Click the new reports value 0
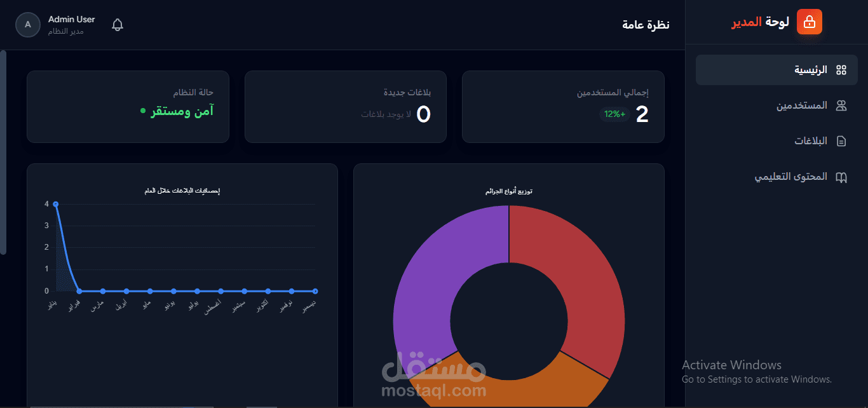The height and width of the screenshot is (408, 868). (x=424, y=114)
